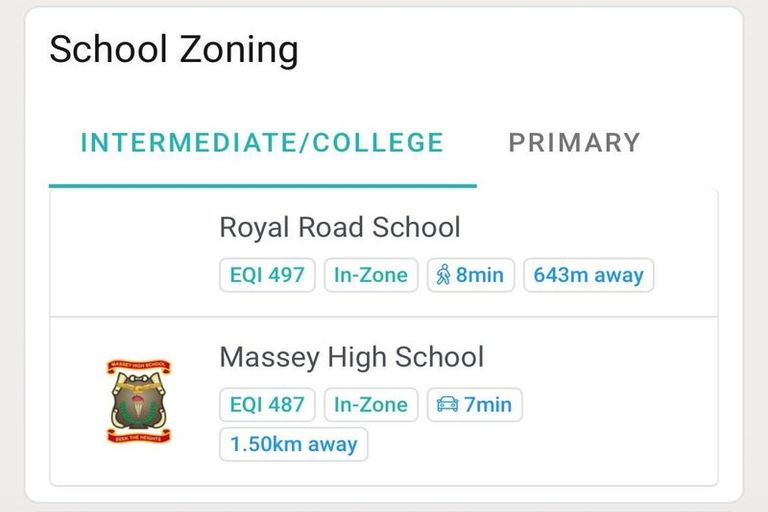768x512 pixels.
Task: Open Royal Road School details
Action: [339, 227]
